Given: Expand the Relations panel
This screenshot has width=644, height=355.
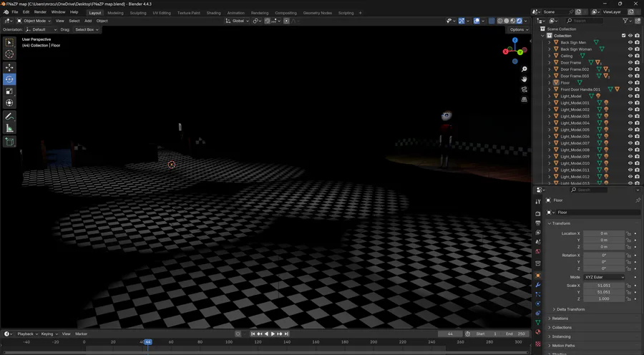Looking at the screenshot, I should [560, 318].
